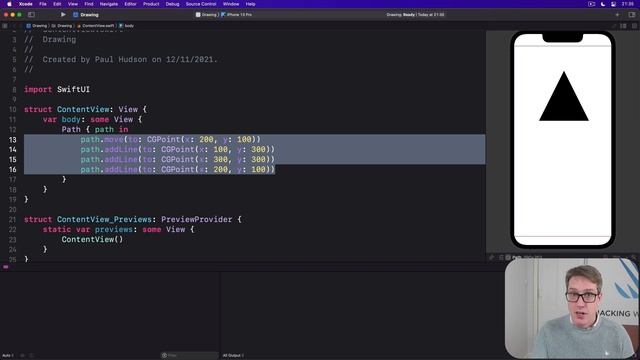Select the Drawing scheme in toolbar

[207, 15]
